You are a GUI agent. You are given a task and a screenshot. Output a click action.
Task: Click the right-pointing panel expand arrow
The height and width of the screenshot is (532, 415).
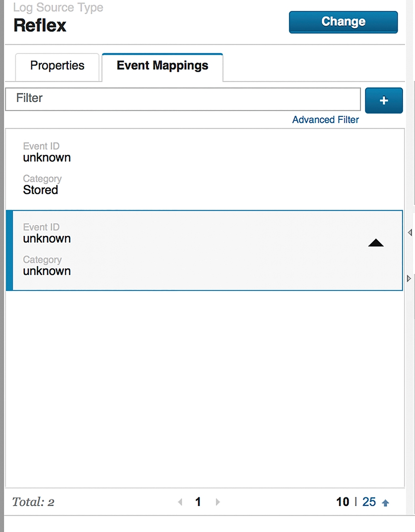click(409, 278)
